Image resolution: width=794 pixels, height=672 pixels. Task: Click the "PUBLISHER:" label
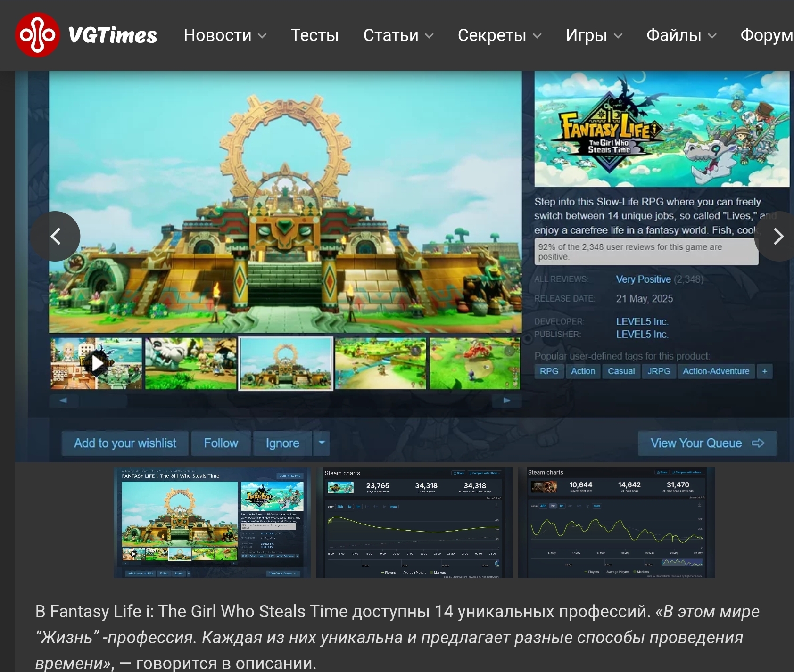pos(558,334)
